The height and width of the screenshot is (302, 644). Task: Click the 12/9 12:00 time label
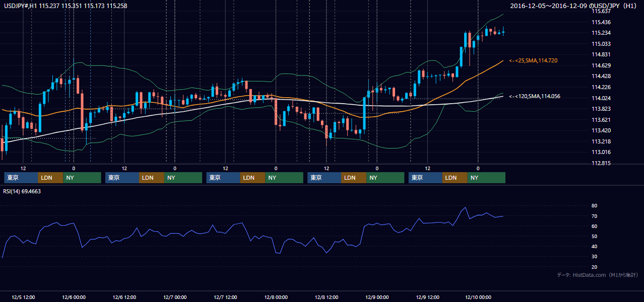(428, 297)
